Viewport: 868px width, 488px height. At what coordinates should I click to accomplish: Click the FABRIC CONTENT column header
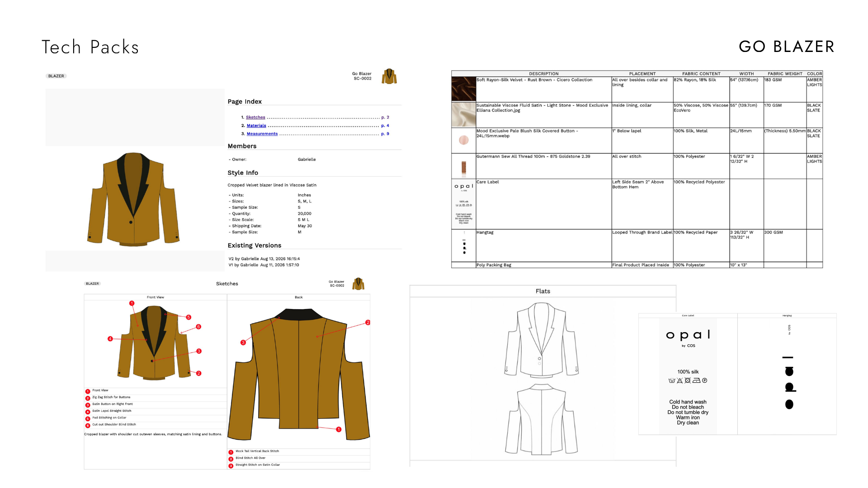701,74
